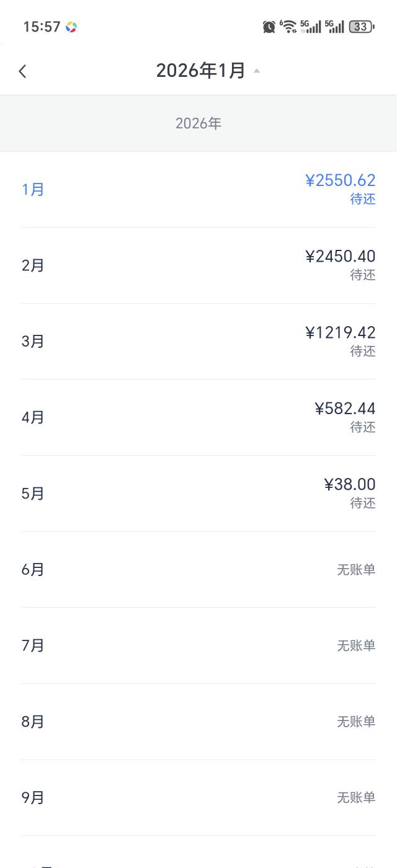The height and width of the screenshot is (868, 397).
Task: Open the 3月 bill of ¥1219.42
Action: pyautogui.click(x=198, y=341)
